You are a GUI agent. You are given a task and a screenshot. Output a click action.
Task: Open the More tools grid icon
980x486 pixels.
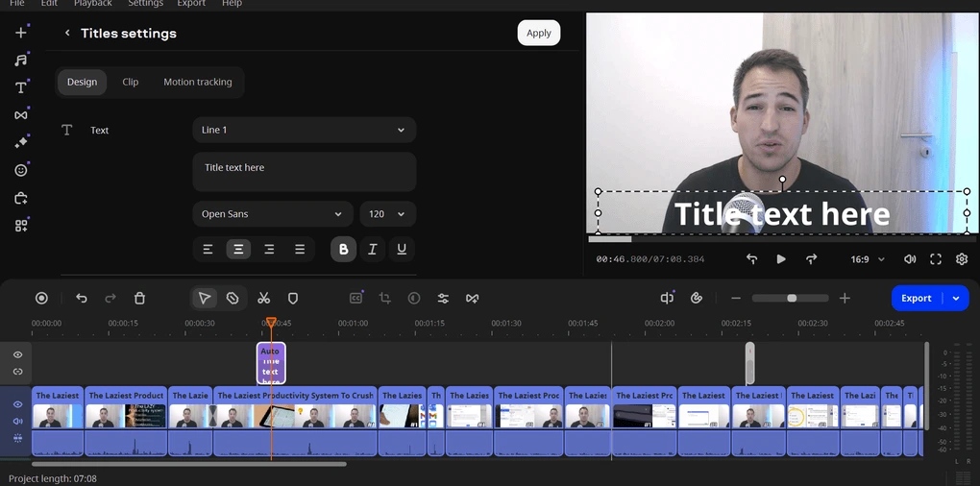click(x=21, y=226)
